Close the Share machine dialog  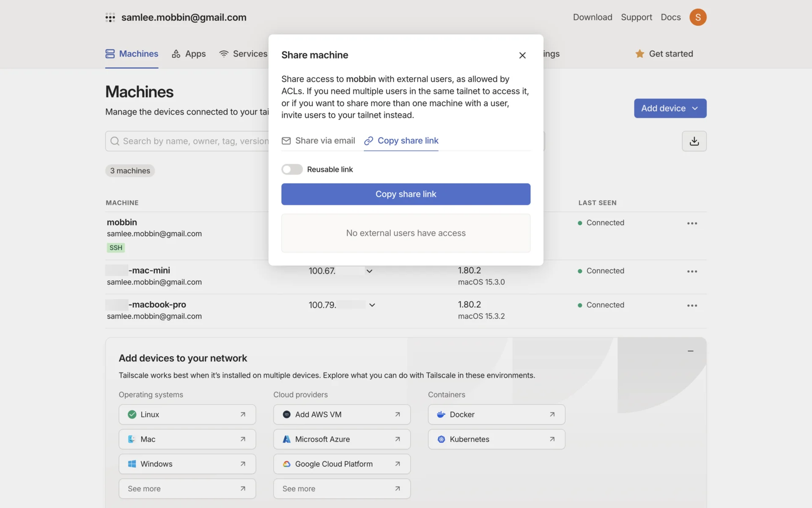click(522, 55)
